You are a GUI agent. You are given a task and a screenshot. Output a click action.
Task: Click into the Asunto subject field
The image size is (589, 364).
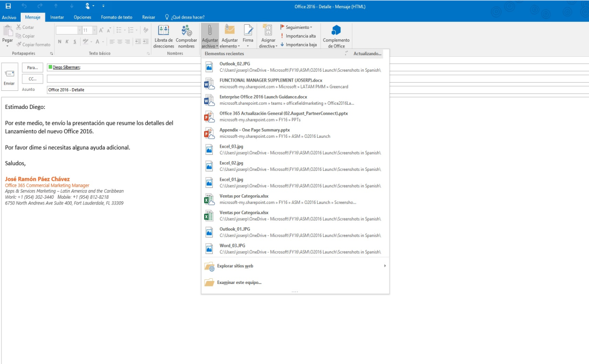(124, 90)
